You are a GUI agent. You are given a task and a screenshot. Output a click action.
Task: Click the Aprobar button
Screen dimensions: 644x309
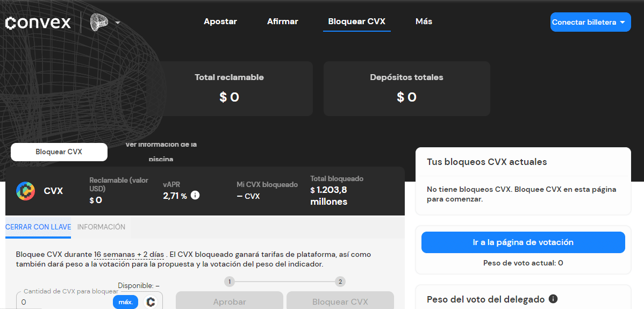click(x=230, y=301)
